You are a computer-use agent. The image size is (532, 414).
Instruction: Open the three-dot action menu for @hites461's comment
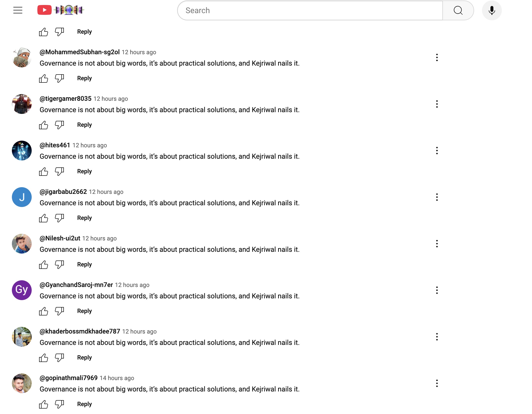[437, 151]
